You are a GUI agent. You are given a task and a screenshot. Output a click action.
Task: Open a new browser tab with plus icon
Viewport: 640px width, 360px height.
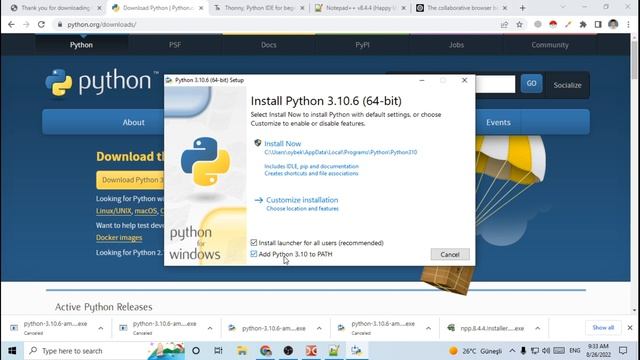523,8
